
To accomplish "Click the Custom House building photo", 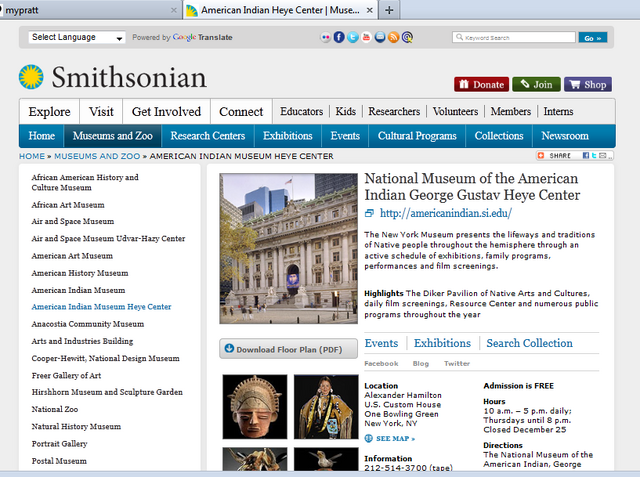I will (x=289, y=248).
